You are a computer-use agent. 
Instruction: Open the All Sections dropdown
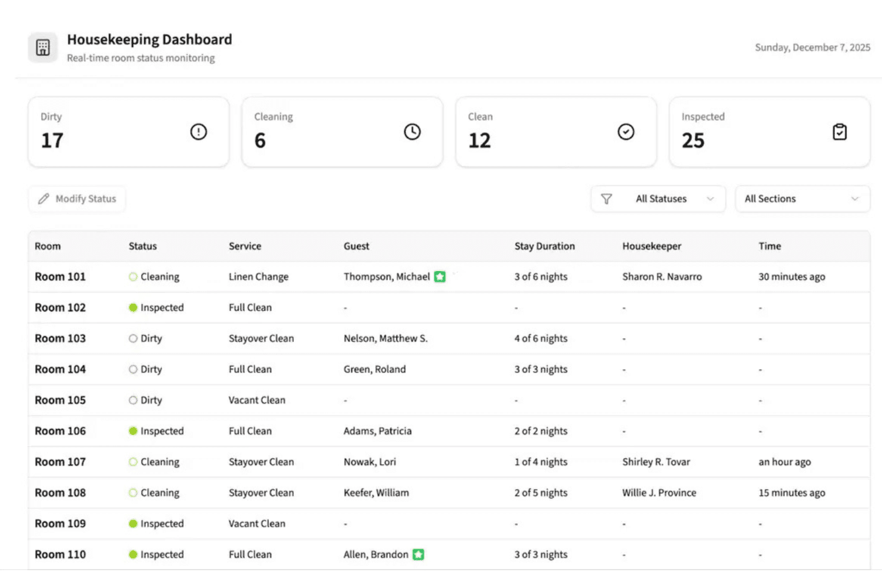click(x=803, y=199)
